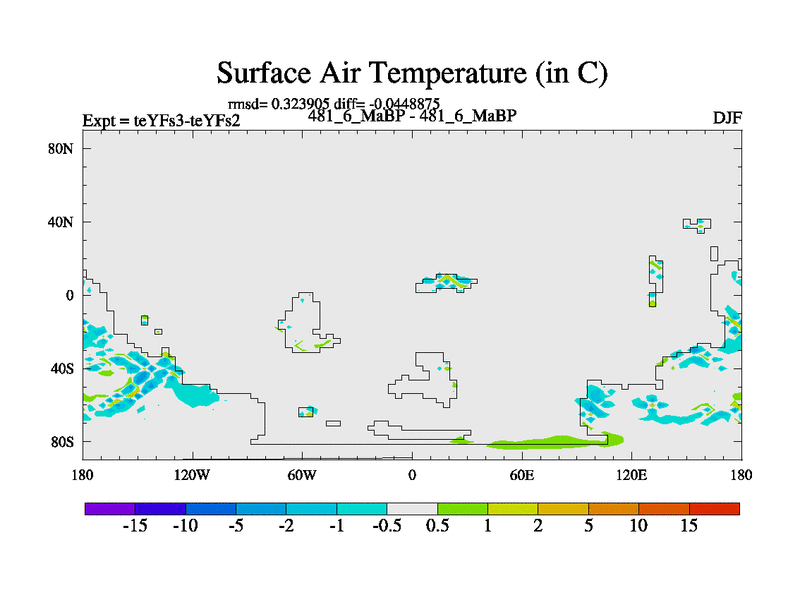Screen dimensions: 800x600
Task: Click the 80N latitude axis label
Action: coord(63,149)
